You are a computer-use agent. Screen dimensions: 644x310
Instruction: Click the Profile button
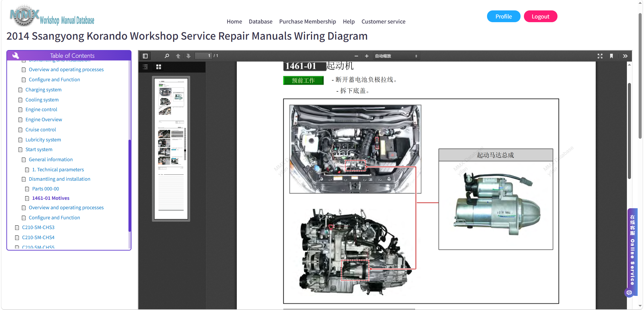point(503,16)
